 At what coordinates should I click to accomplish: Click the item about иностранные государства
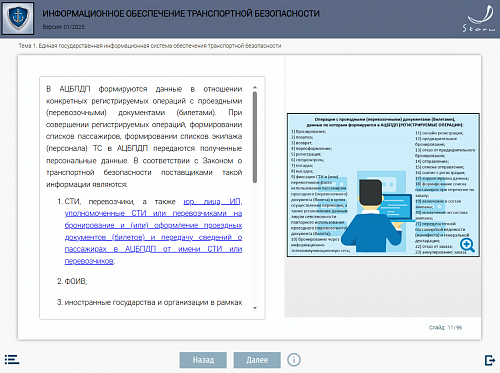click(x=149, y=302)
